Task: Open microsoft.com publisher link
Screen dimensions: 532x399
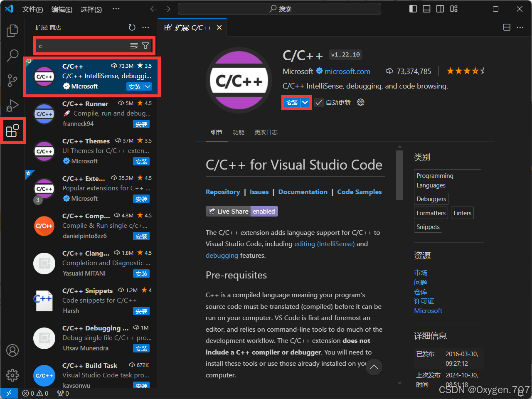Action: 347,71
